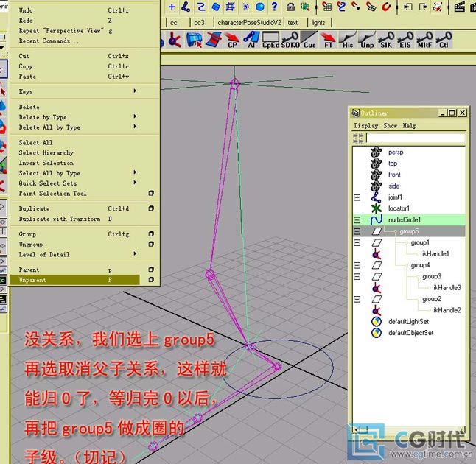
Task: Open Parent options box
Action: point(151,270)
